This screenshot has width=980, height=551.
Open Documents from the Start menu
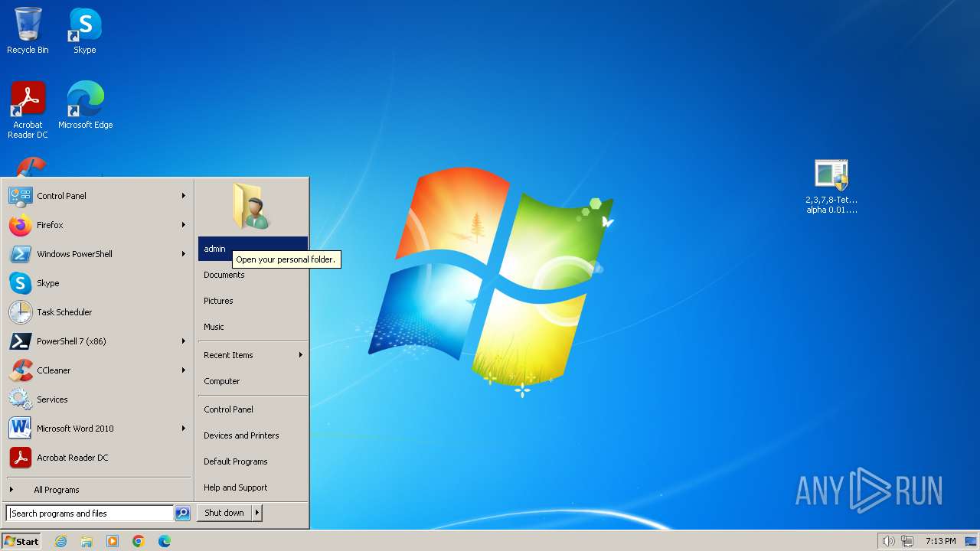pyautogui.click(x=253, y=275)
